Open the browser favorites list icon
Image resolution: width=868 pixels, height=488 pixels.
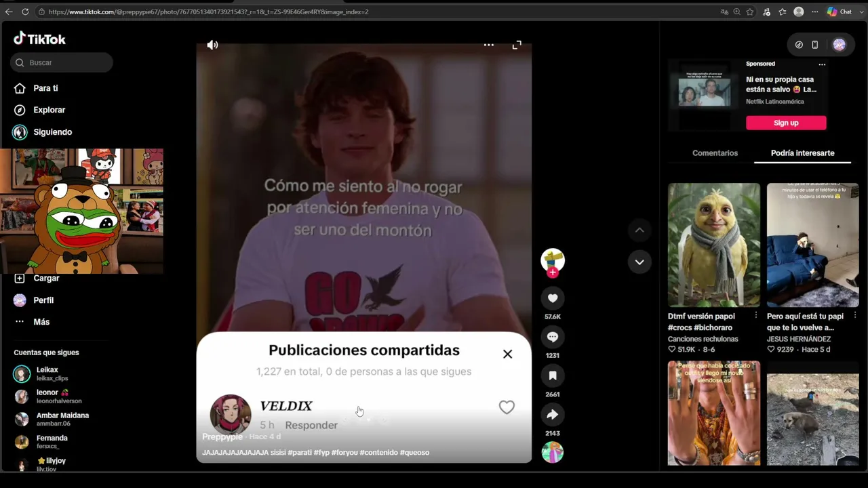783,12
